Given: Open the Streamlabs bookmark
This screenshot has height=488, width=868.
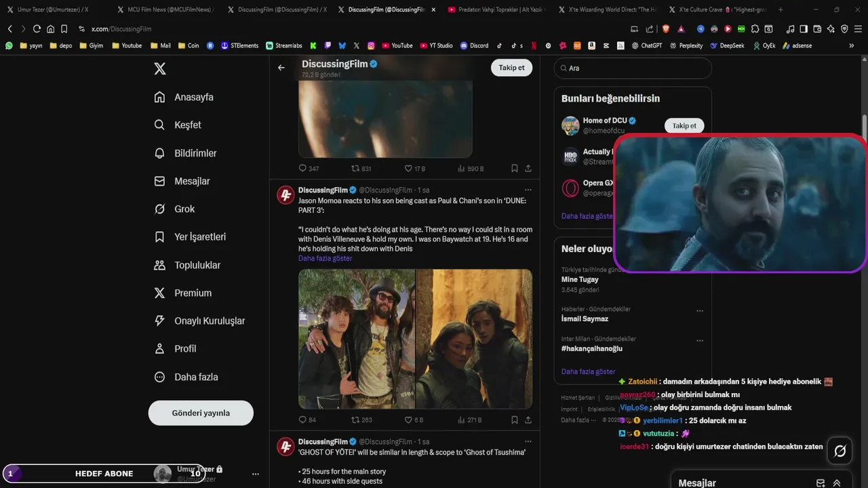Looking at the screenshot, I should pos(283,45).
